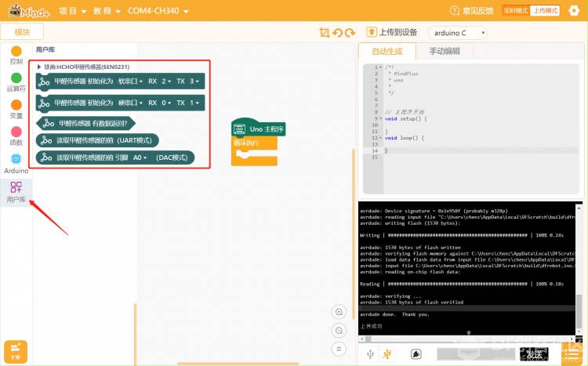
Task: Click 意见反馈 feedback link text
Action: click(x=477, y=11)
